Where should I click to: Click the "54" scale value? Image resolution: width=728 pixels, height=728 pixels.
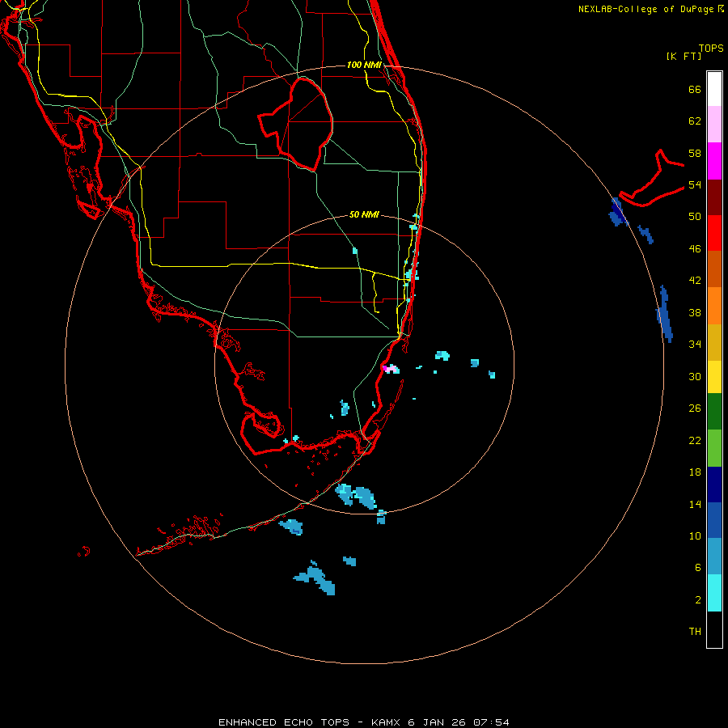coord(695,184)
